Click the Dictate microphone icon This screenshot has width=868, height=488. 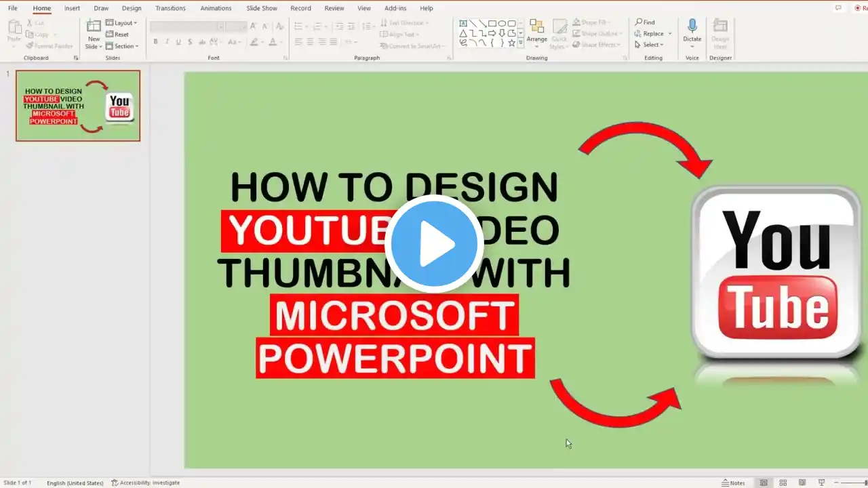tap(692, 26)
